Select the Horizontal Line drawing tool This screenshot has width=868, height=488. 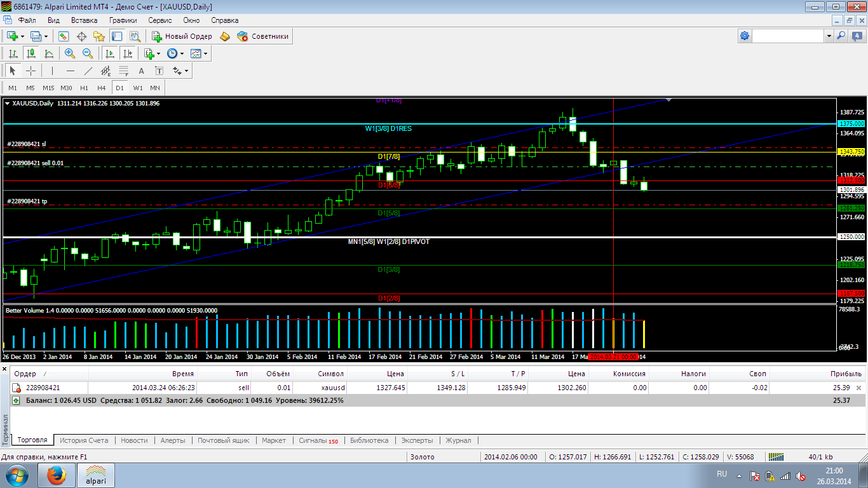click(x=70, y=71)
